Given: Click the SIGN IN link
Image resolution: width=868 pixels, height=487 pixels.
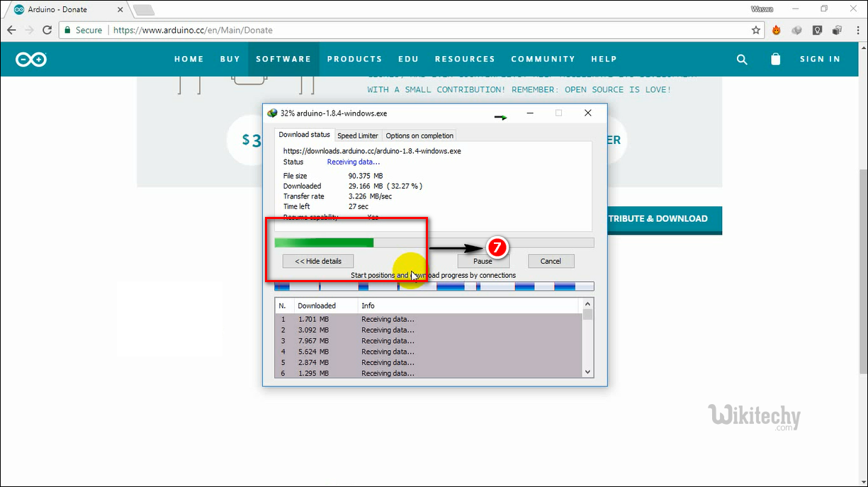Looking at the screenshot, I should point(820,59).
